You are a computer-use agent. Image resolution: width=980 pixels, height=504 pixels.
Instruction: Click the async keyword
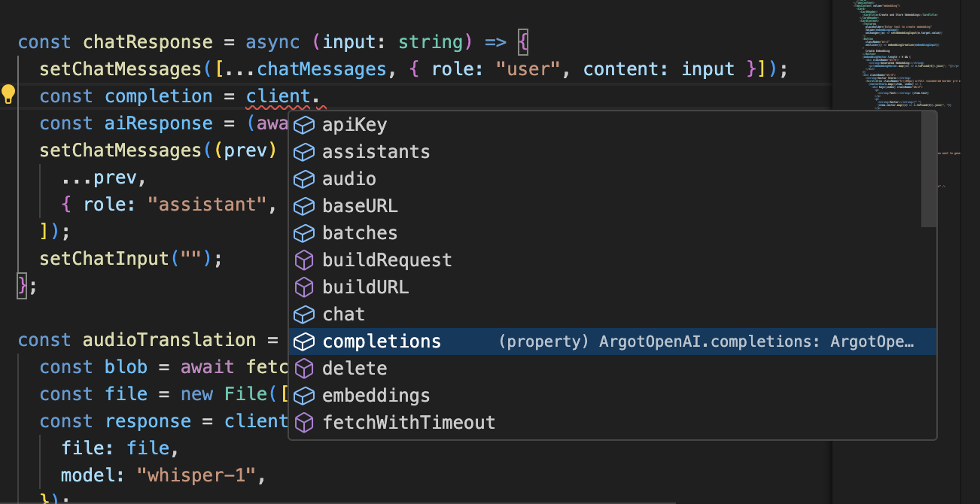[x=272, y=42]
